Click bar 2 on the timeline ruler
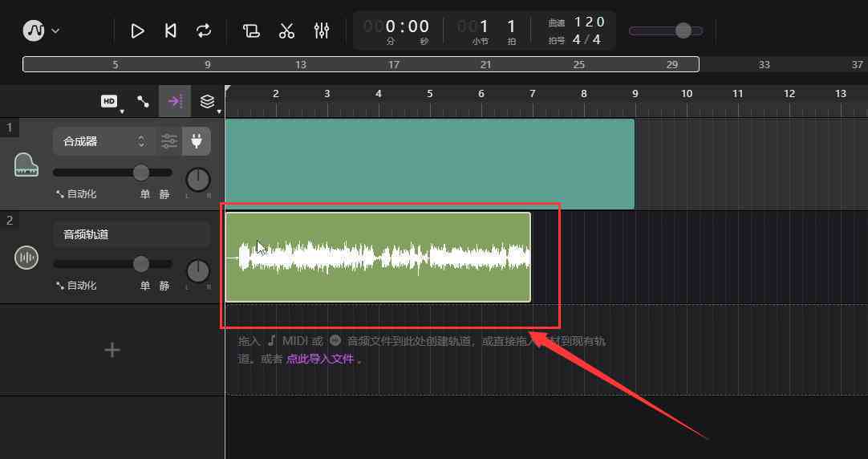Image resolution: width=868 pixels, height=459 pixels. [x=276, y=94]
